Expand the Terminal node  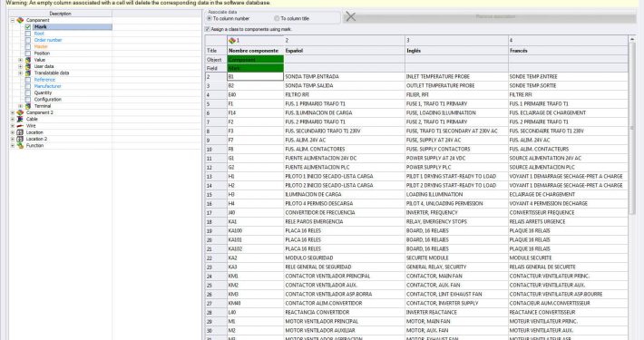point(20,106)
